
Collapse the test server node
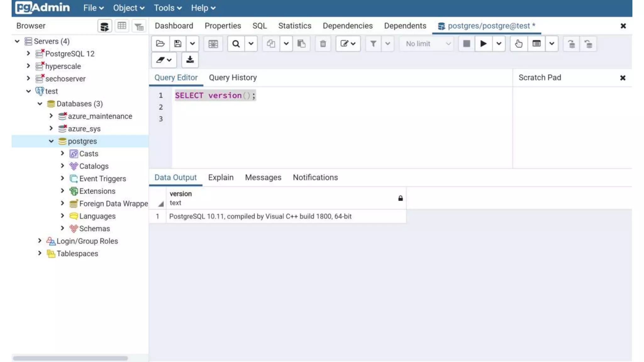[28, 91]
